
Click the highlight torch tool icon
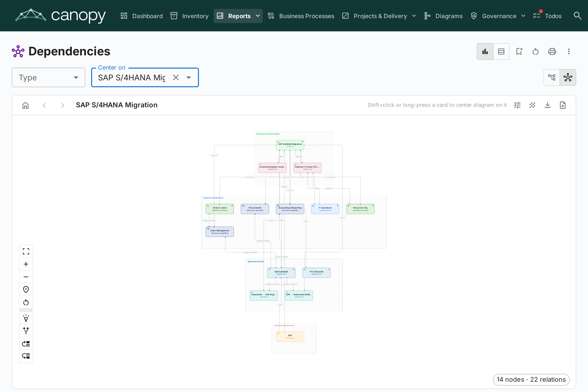(x=26, y=318)
